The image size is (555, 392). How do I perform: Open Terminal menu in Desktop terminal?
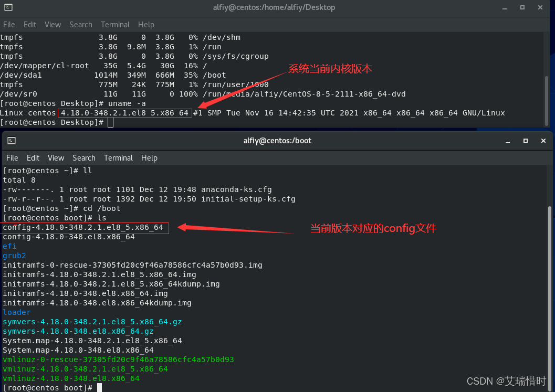tap(115, 25)
